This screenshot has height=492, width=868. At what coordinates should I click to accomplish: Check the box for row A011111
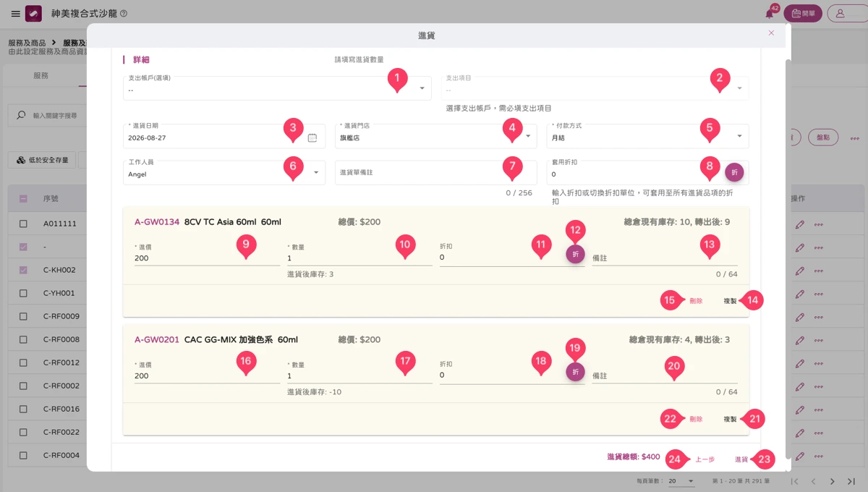tap(23, 224)
